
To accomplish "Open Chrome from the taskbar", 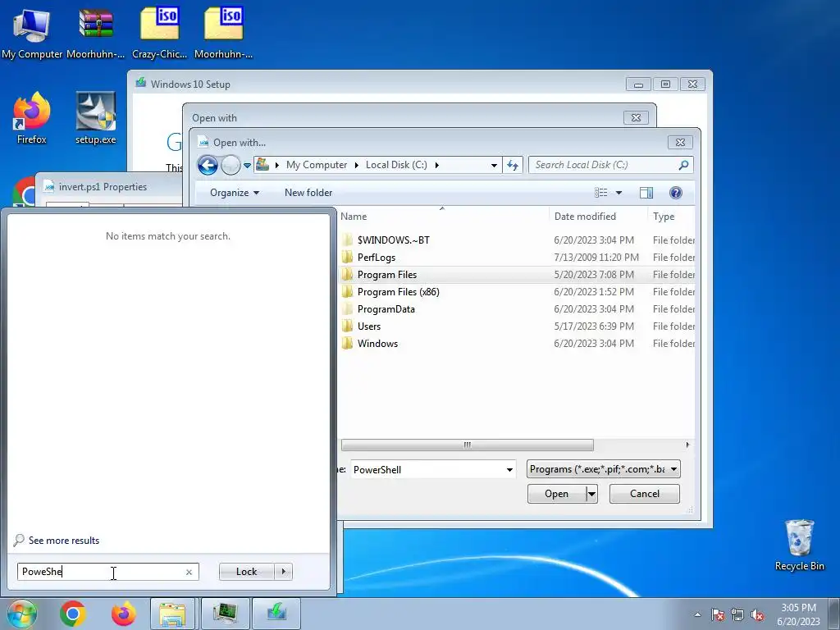I will coord(73,614).
